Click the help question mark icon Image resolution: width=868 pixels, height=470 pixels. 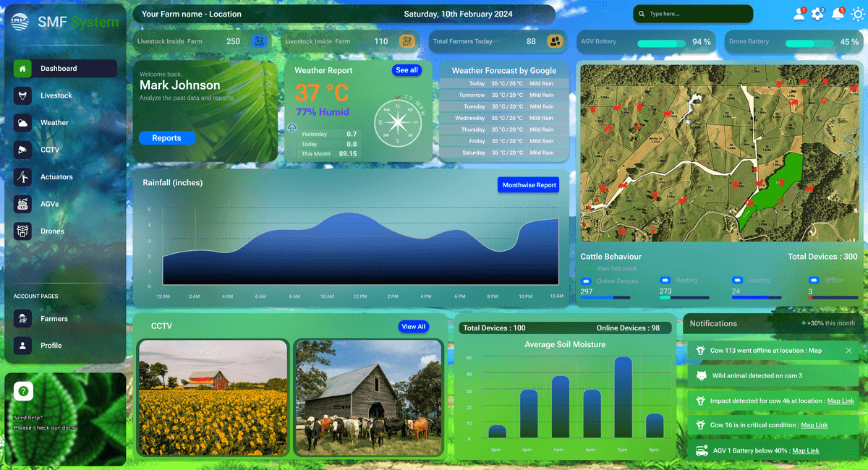click(x=23, y=391)
